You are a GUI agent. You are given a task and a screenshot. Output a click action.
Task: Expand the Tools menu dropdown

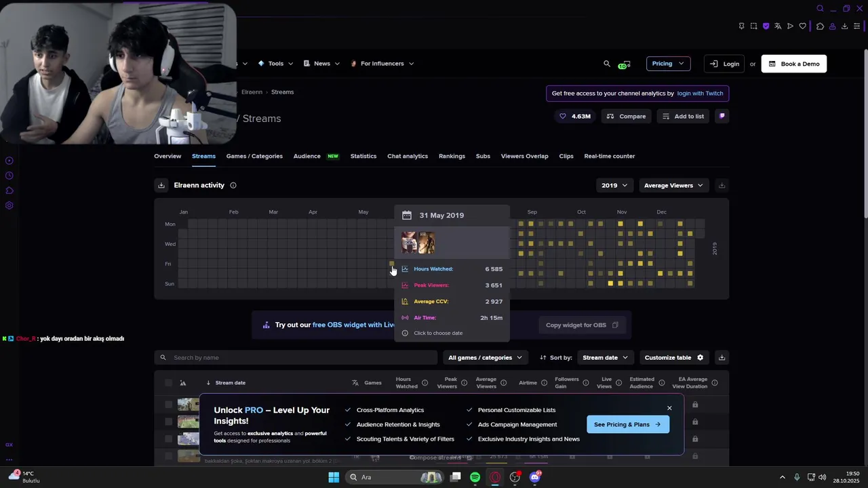tap(275, 64)
